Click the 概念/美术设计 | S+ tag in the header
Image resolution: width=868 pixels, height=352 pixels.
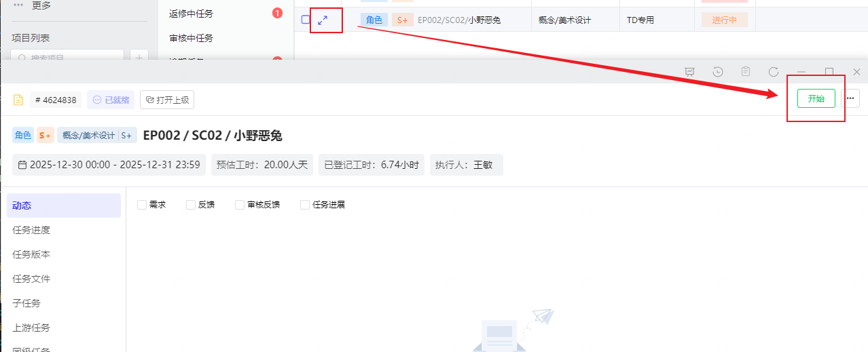(x=97, y=135)
